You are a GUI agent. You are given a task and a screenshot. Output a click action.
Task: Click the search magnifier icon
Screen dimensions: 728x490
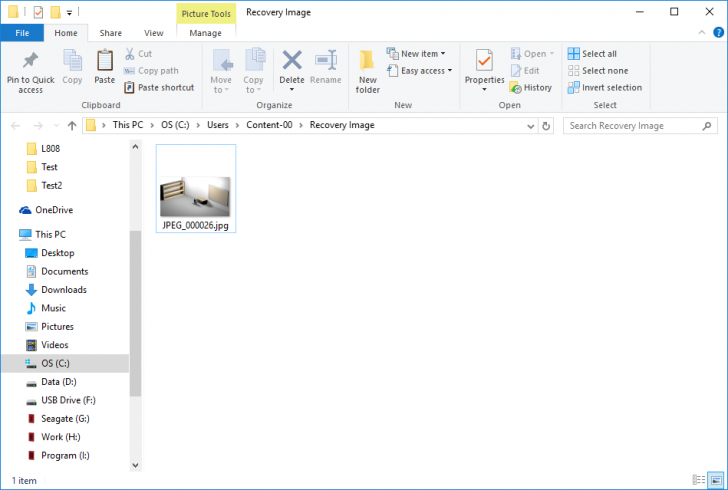click(x=707, y=126)
